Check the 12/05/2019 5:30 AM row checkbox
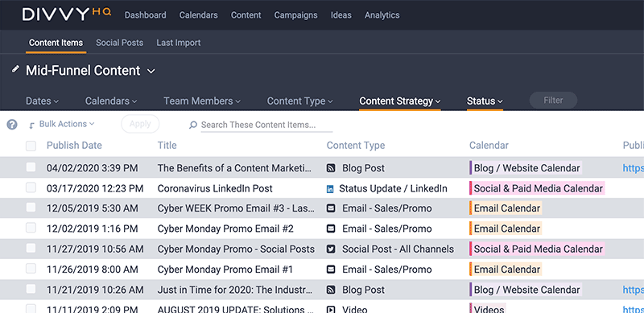The image size is (644, 313). (x=31, y=208)
